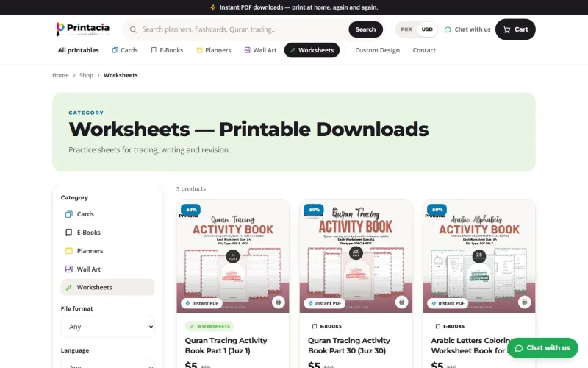
Task: Click the WORKSHEETS tag on first product
Action: pyautogui.click(x=209, y=326)
